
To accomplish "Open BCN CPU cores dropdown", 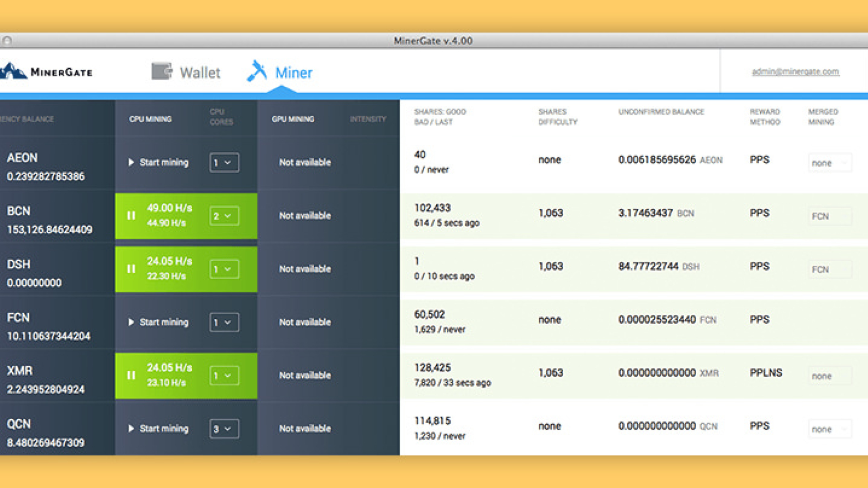I will tap(224, 216).
